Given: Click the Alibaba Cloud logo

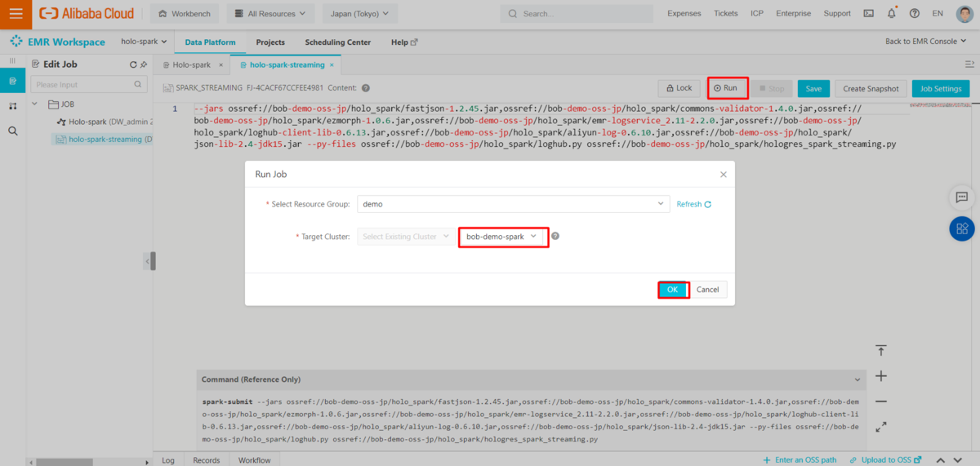Looking at the screenshot, I should tap(87, 14).
